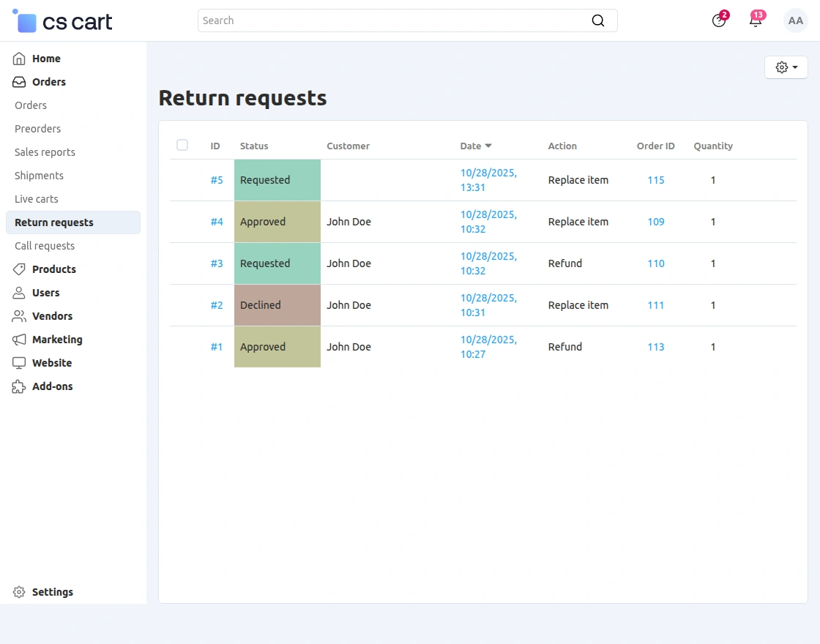
Task: Open return request #4
Action: coord(217,222)
